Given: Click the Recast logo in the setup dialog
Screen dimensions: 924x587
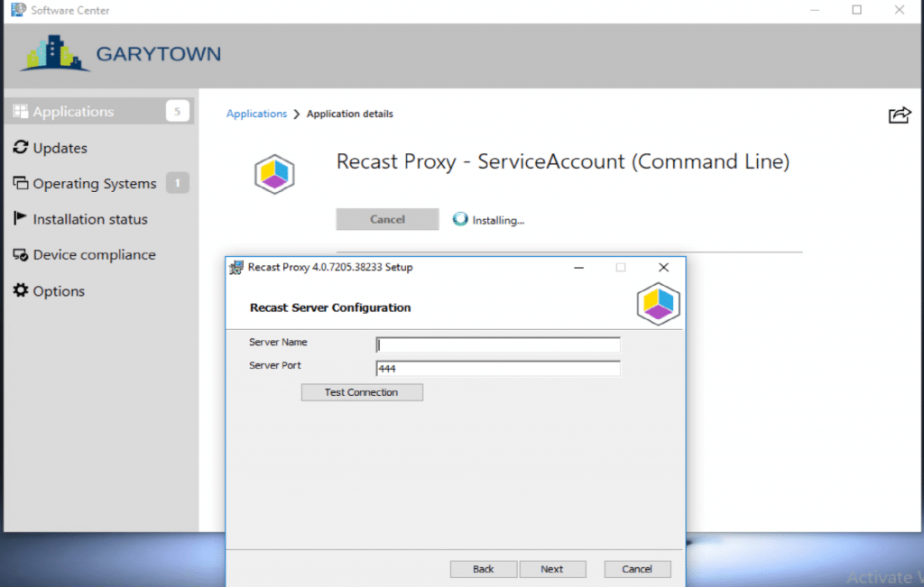Looking at the screenshot, I should click(x=658, y=304).
